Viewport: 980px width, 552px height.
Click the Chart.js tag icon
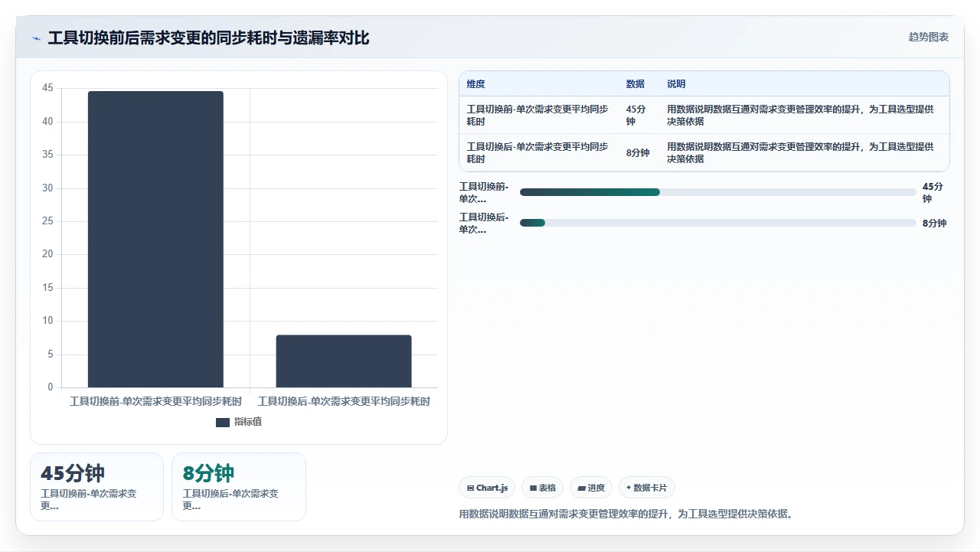click(x=470, y=488)
